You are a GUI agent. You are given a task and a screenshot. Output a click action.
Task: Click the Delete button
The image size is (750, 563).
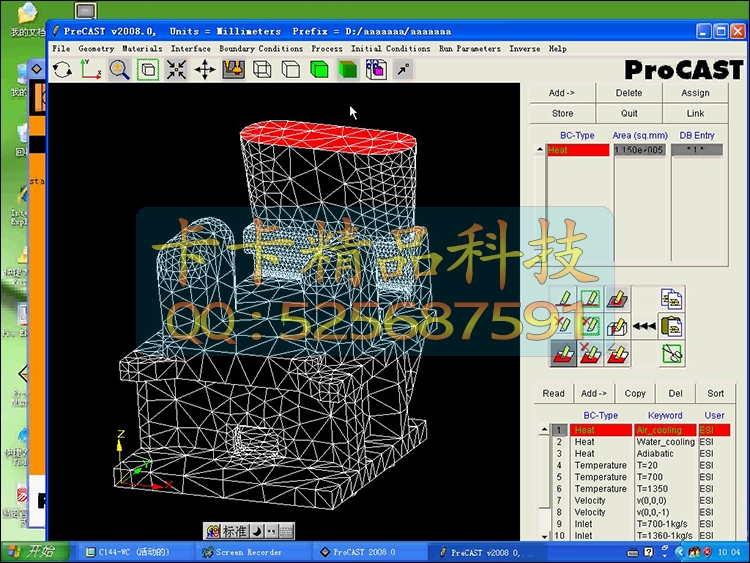click(x=629, y=93)
